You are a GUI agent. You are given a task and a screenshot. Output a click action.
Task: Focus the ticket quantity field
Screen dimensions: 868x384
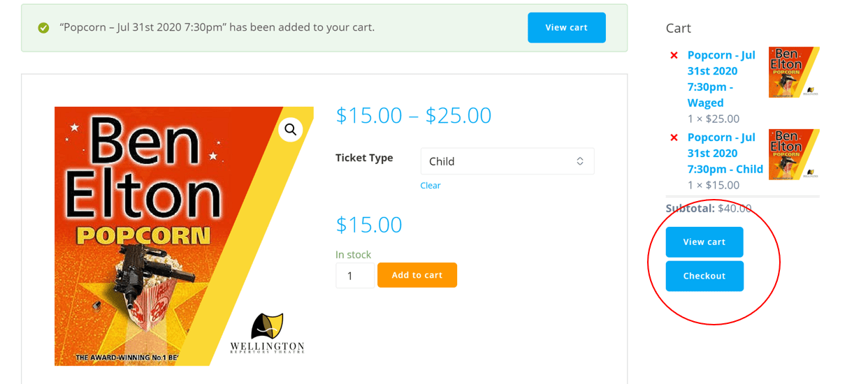[354, 275]
